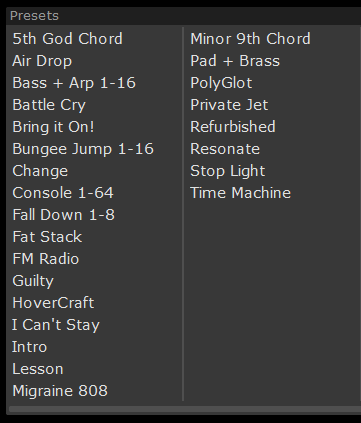361x423 pixels.
Task: Click the horizontal scrollbar below presets
Action: 185,409
